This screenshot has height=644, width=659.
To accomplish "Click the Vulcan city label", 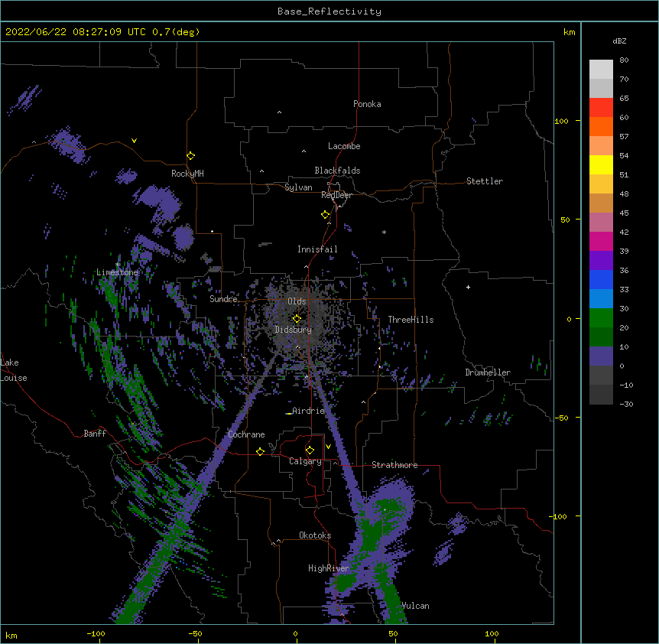I will tap(415, 606).
